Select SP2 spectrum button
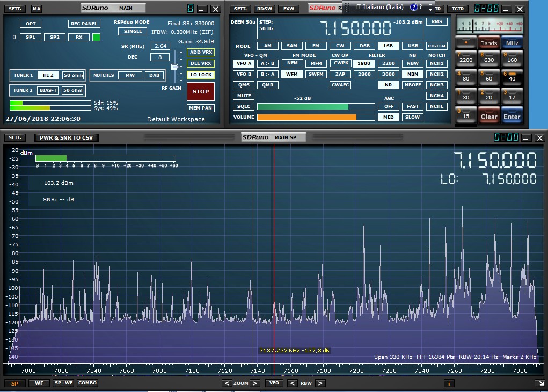Screen dimensions: 548x392 [x=55, y=37]
